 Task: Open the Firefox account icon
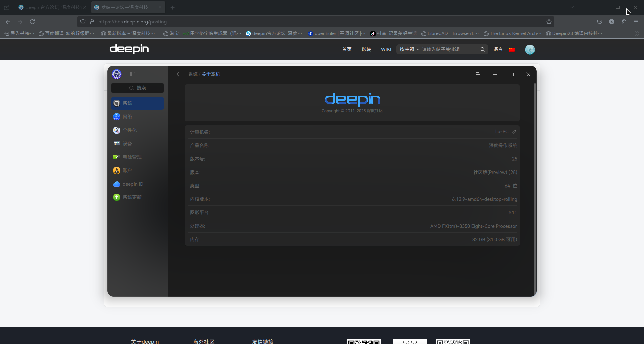[x=612, y=22]
